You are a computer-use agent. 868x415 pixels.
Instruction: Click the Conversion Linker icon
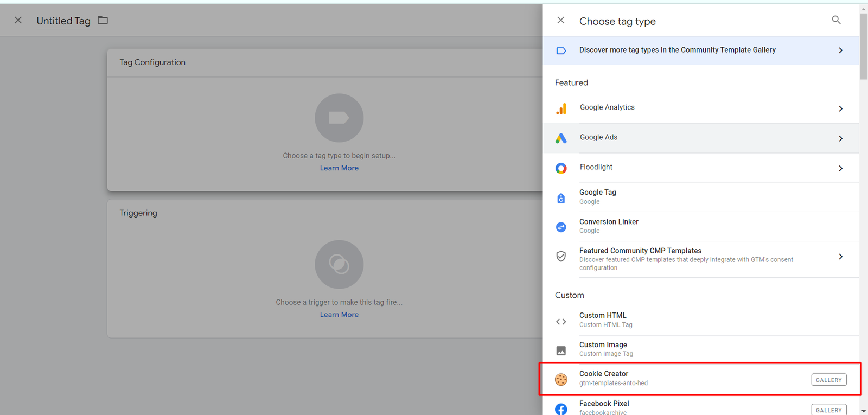(x=561, y=227)
